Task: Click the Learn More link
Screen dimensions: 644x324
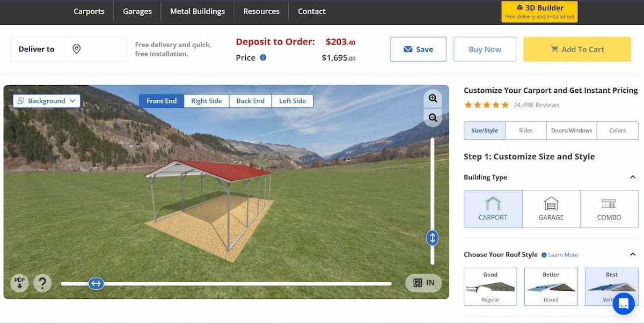Action: 562,255
